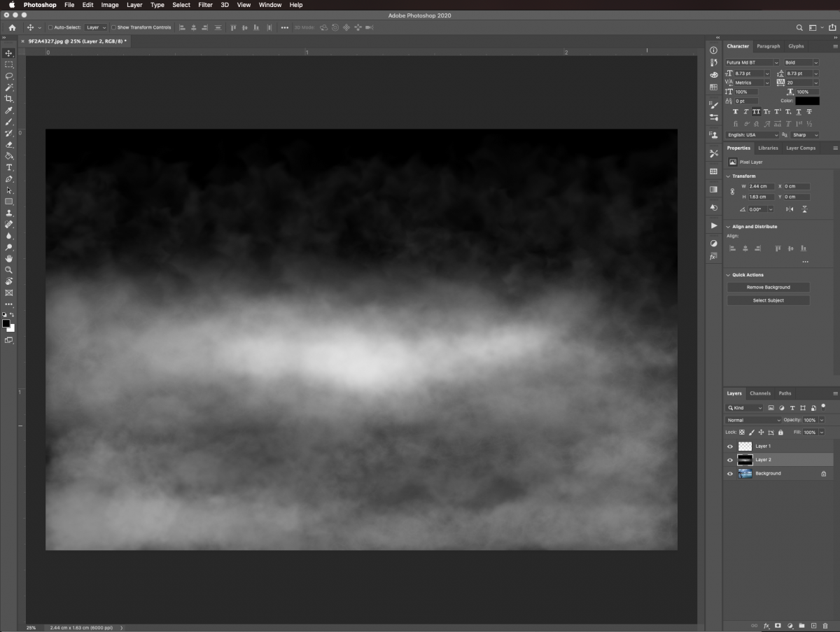
Task: Collapse the Transform section
Action: click(728, 176)
